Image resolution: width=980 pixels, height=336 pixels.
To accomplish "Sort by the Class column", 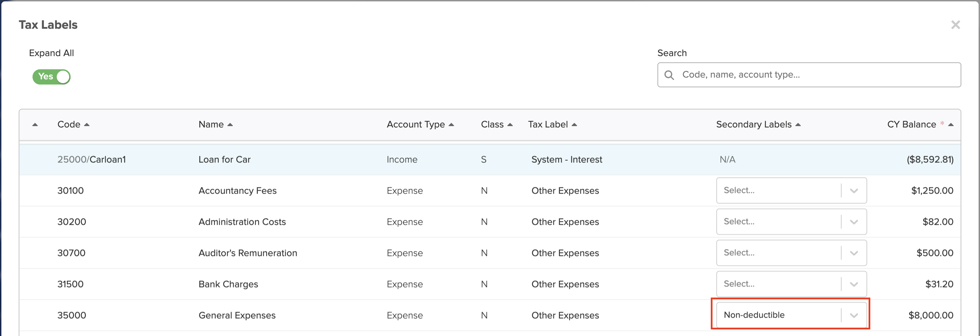I will click(497, 125).
